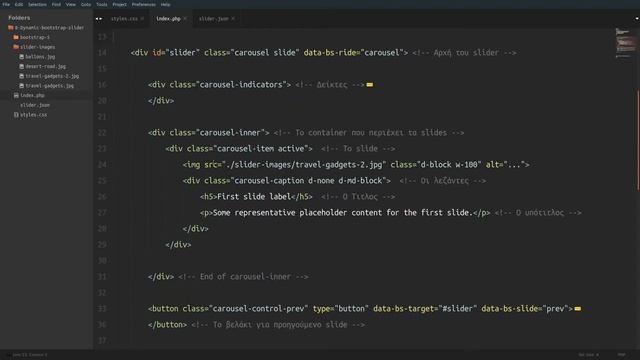This screenshot has height=360, width=640.
Task: Open the PHP syntax selector in status bar
Action: point(622,355)
